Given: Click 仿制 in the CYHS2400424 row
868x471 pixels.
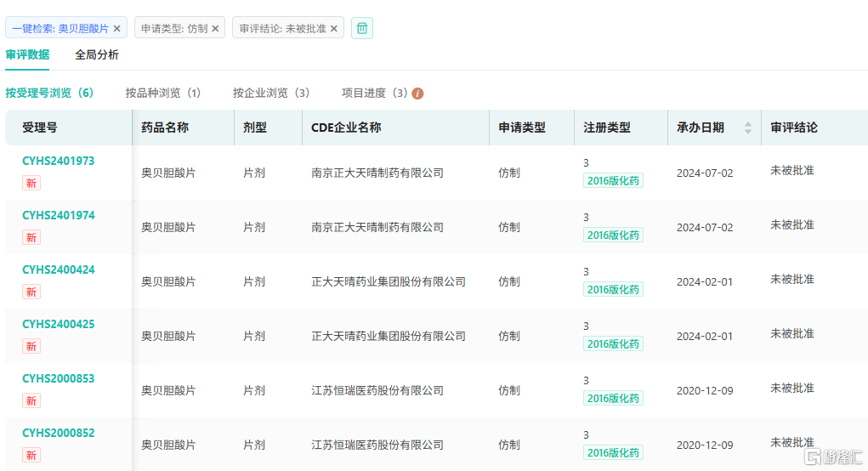Looking at the screenshot, I should click(x=509, y=281).
